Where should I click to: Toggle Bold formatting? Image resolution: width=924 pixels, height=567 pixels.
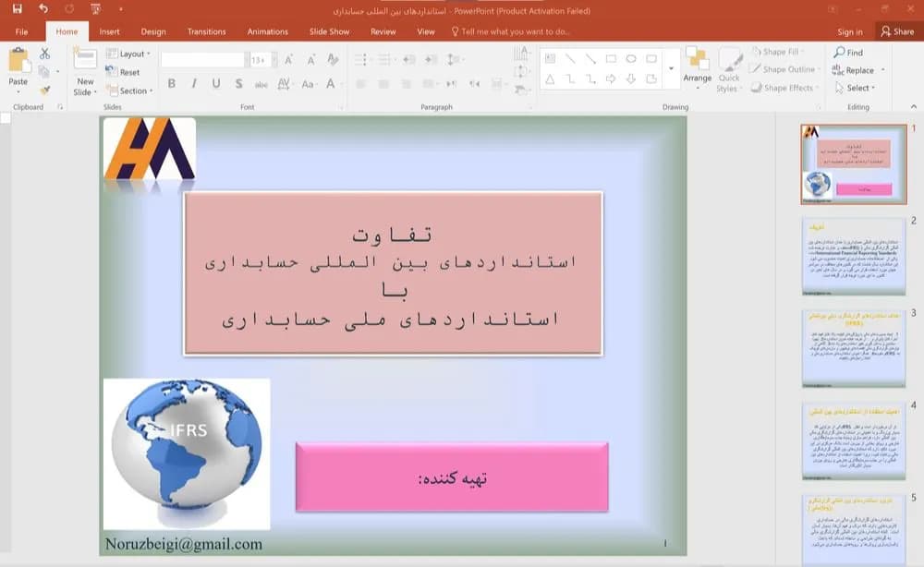[172, 84]
